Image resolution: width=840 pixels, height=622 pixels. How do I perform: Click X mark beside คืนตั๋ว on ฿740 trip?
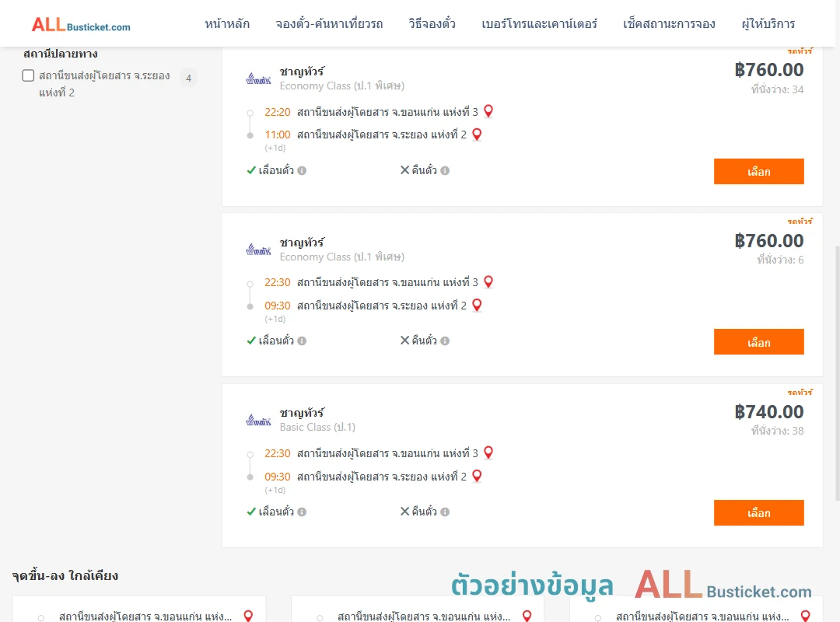[x=404, y=511]
